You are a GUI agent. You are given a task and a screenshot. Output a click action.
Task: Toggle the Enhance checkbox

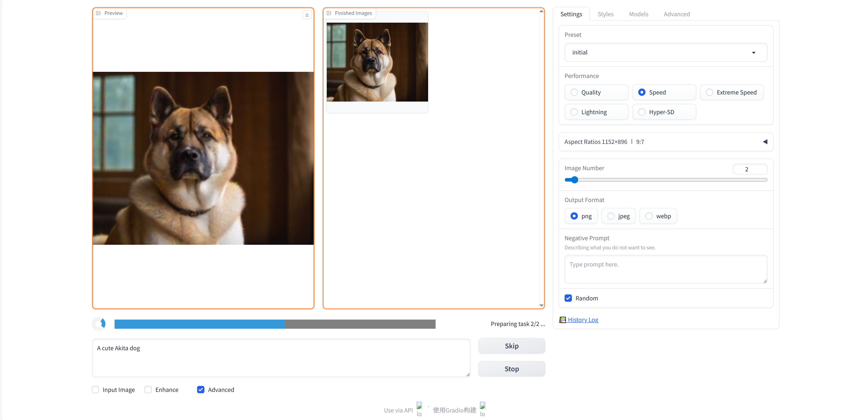pyautogui.click(x=148, y=390)
